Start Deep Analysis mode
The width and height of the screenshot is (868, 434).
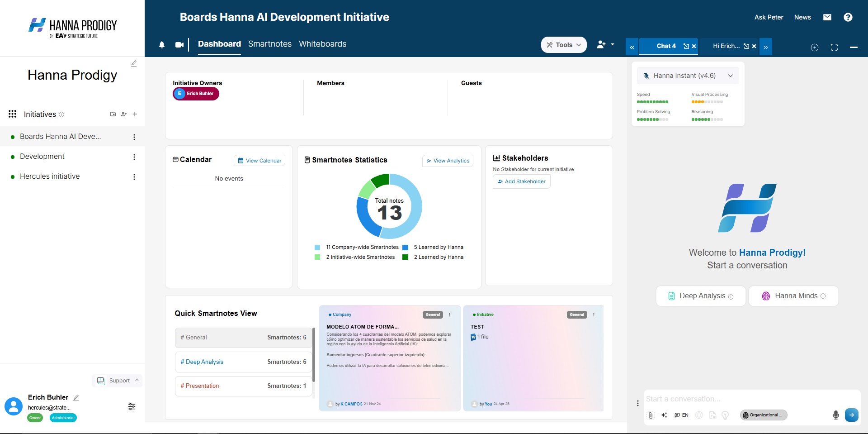pos(701,296)
